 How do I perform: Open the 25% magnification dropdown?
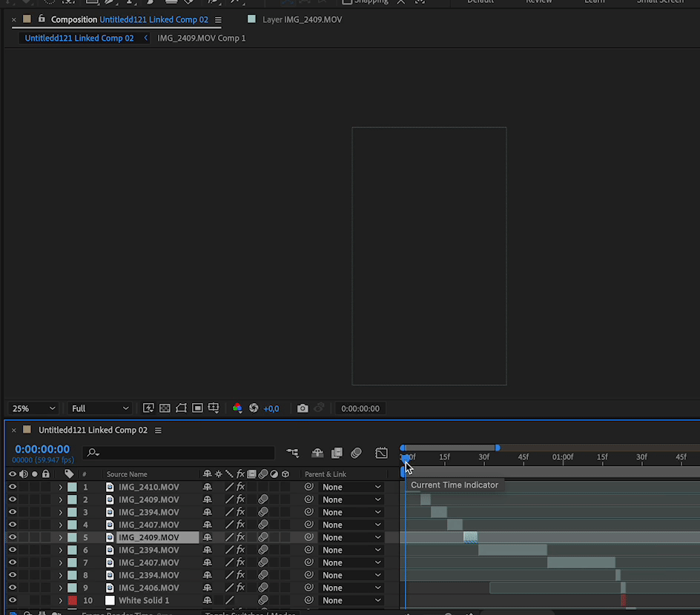click(33, 408)
